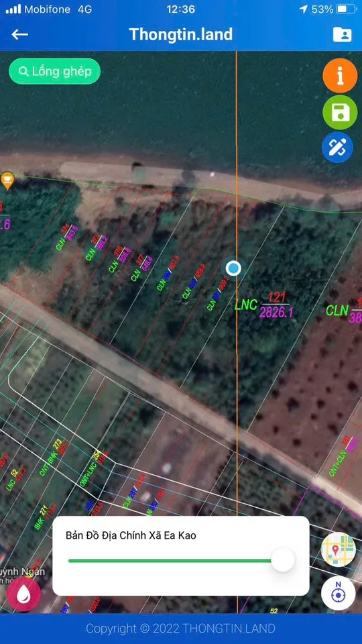The height and width of the screenshot is (644, 362).
Task: Tap the pink water drop button
Action: click(23, 594)
